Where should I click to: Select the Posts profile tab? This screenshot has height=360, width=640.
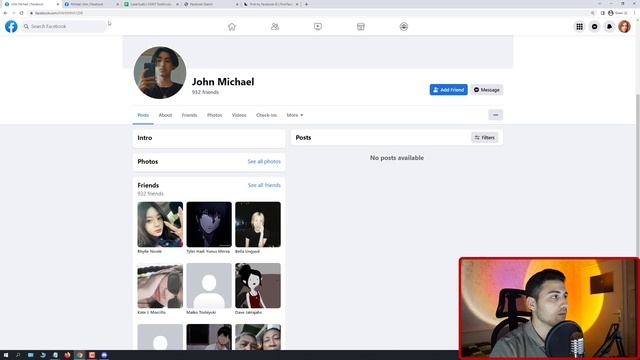click(x=143, y=115)
